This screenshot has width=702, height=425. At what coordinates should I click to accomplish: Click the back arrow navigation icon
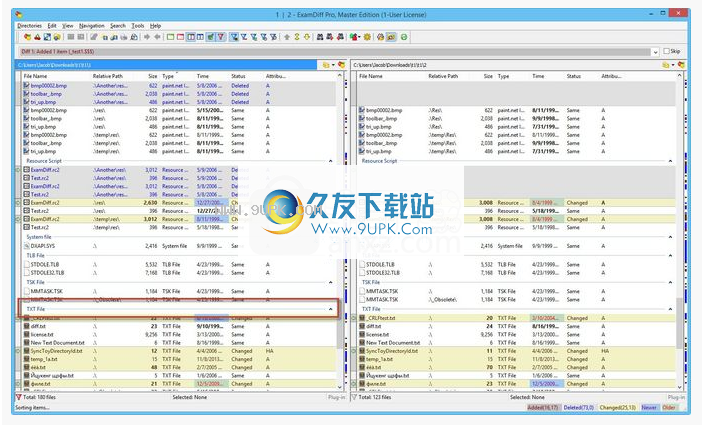pyautogui.click(x=157, y=37)
